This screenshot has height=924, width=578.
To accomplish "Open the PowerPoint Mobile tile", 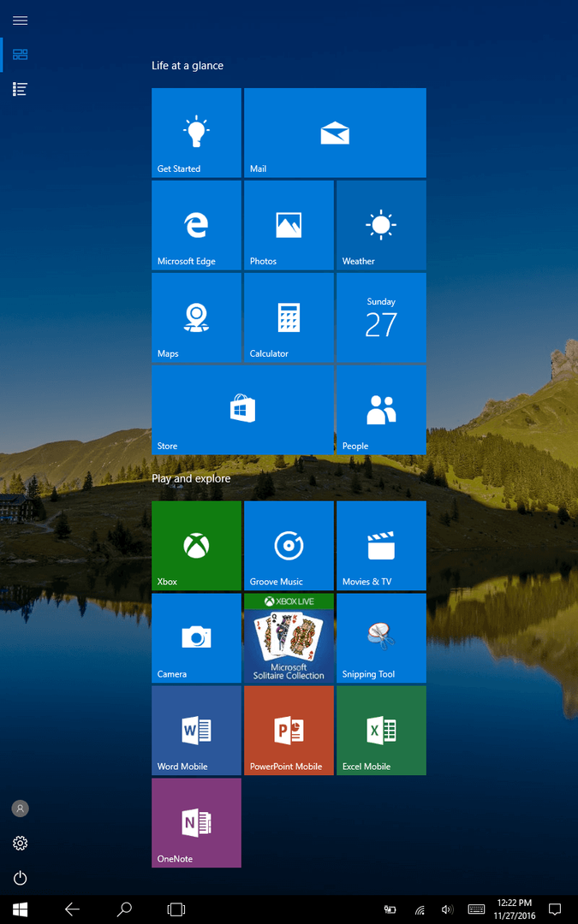I will click(x=289, y=731).
